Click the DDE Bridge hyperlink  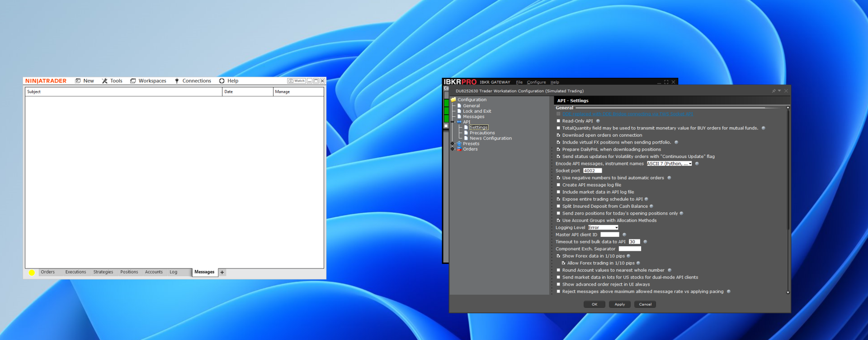coord(627,114)
